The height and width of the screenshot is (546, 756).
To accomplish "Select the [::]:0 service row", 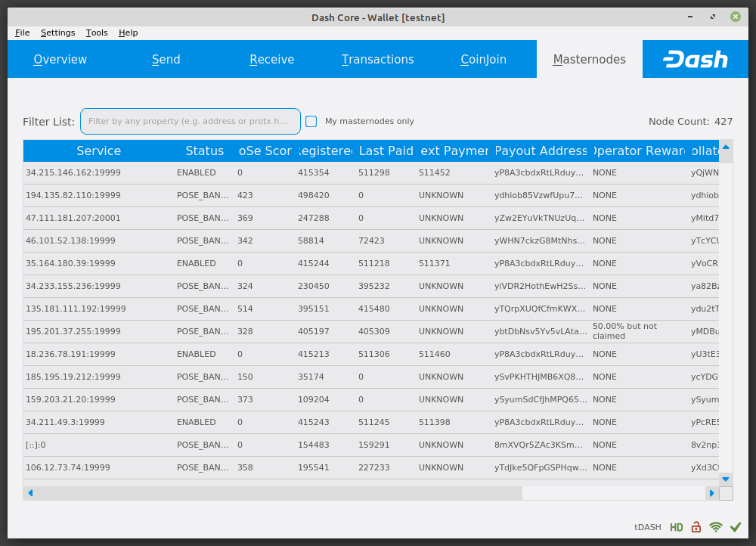I will pyautogui.click(x=370, y=445).
